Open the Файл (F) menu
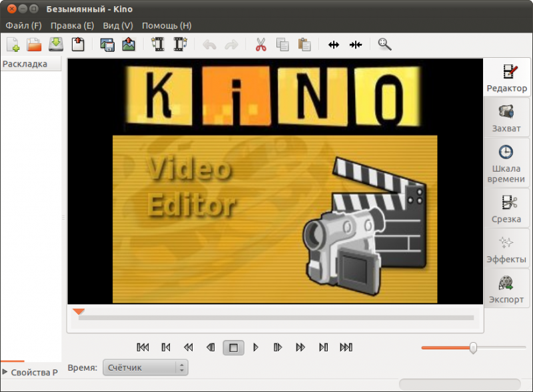Screen dimensions: 533x392 click(x=23, y=25)
